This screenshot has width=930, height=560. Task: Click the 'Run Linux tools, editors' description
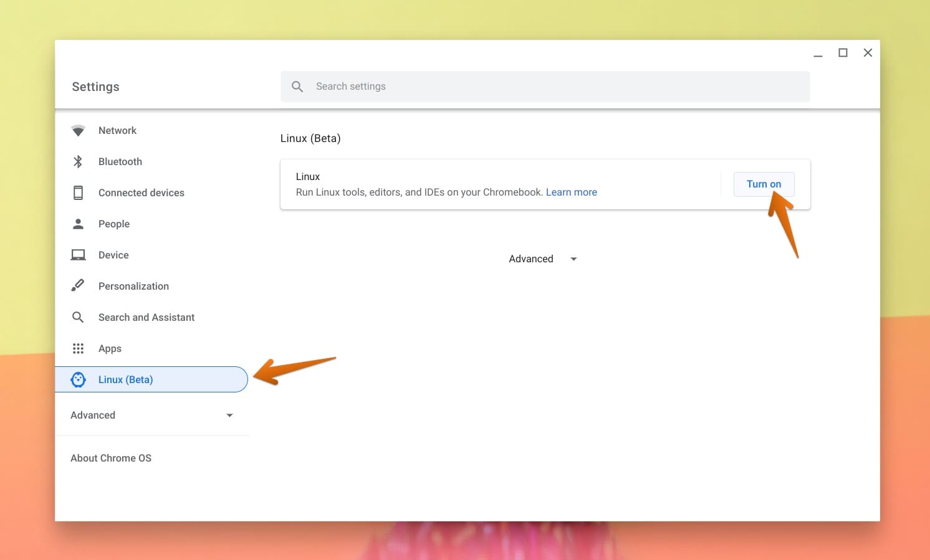click(419, 192)
